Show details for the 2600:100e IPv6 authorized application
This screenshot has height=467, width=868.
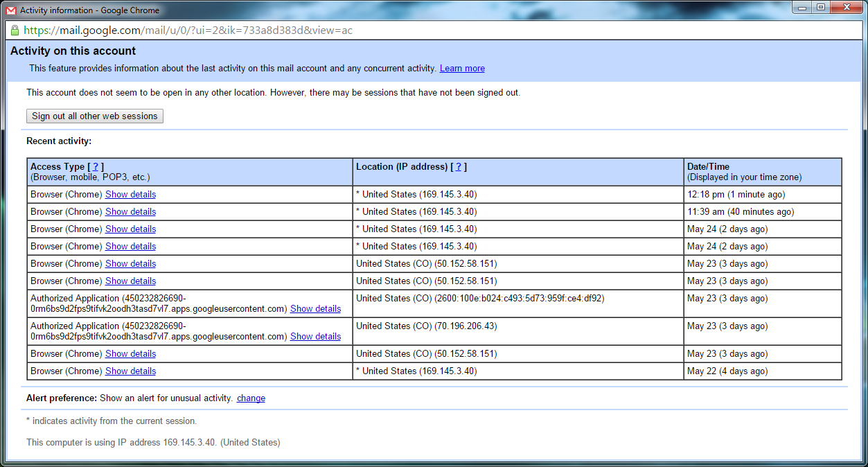[315, 309]
